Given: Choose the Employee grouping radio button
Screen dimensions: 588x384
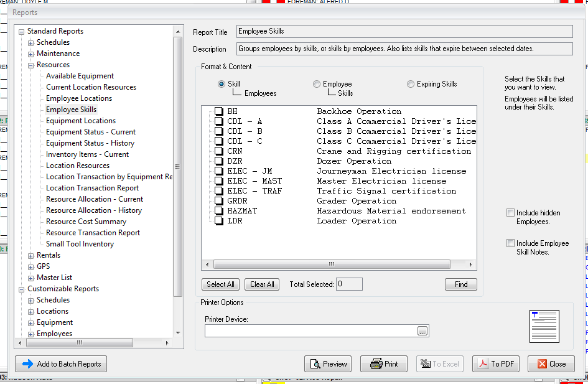Looking at the screenshot, I should click(317, 84).
